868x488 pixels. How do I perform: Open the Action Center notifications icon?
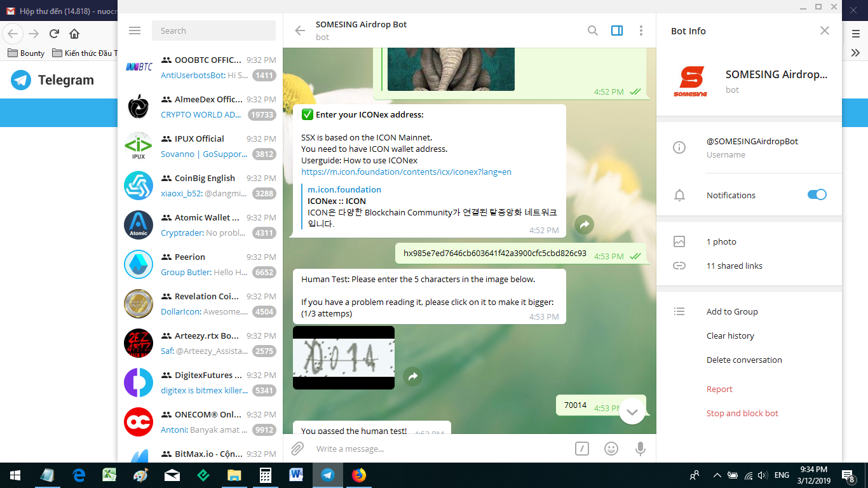click(x=848, y=475)
